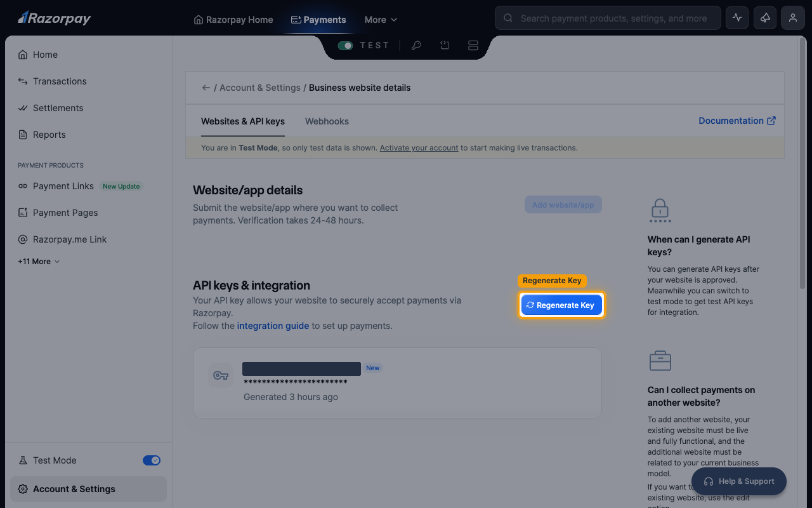Open Settlements in the sidebar

pos(88,108)
